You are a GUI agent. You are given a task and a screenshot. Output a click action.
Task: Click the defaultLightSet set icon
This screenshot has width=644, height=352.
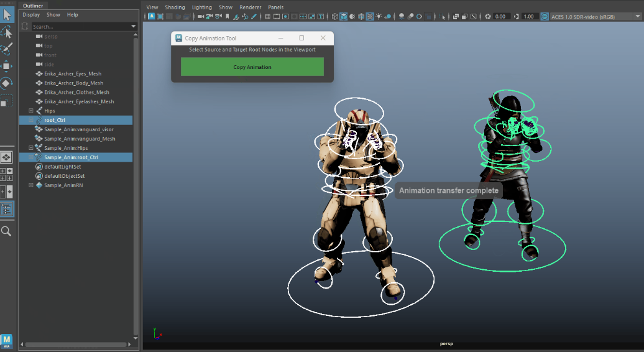(x=39, y=167)
